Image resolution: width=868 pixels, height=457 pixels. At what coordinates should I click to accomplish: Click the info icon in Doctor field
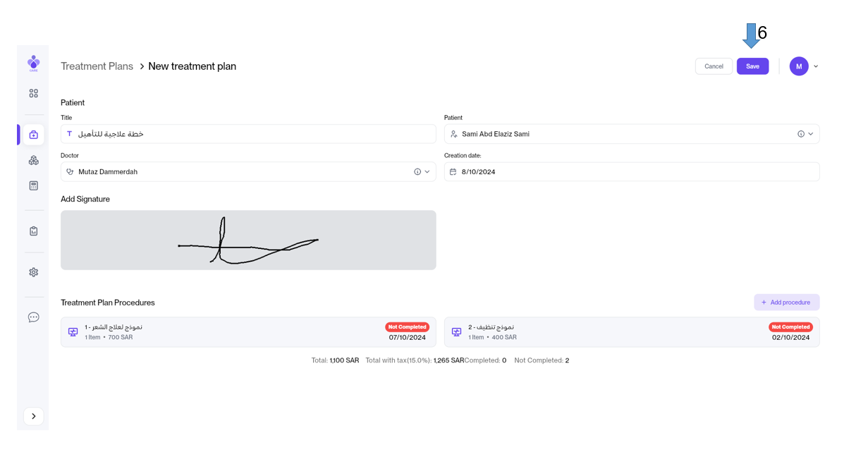coord(417,171)
